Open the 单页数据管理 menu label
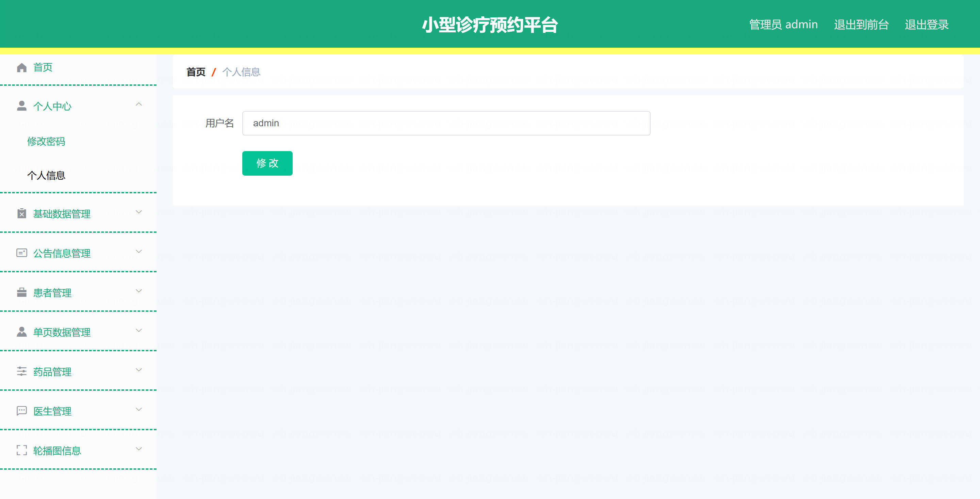 (62, 332)
